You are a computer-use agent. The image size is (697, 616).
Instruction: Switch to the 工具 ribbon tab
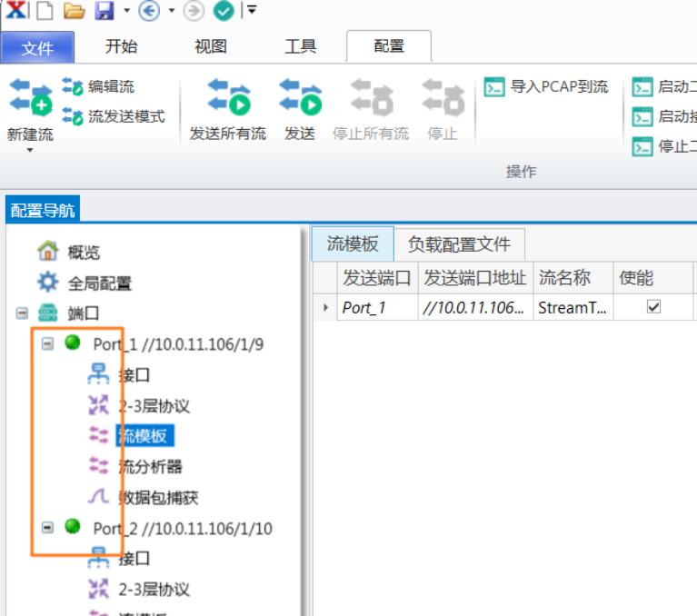tap(301, 46)
